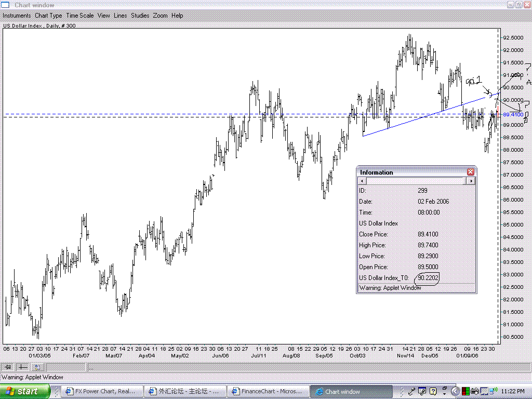Select Chart window taskbar button
Image resolution: width=532 pixels, height=399 pixels.
[351, 391]
